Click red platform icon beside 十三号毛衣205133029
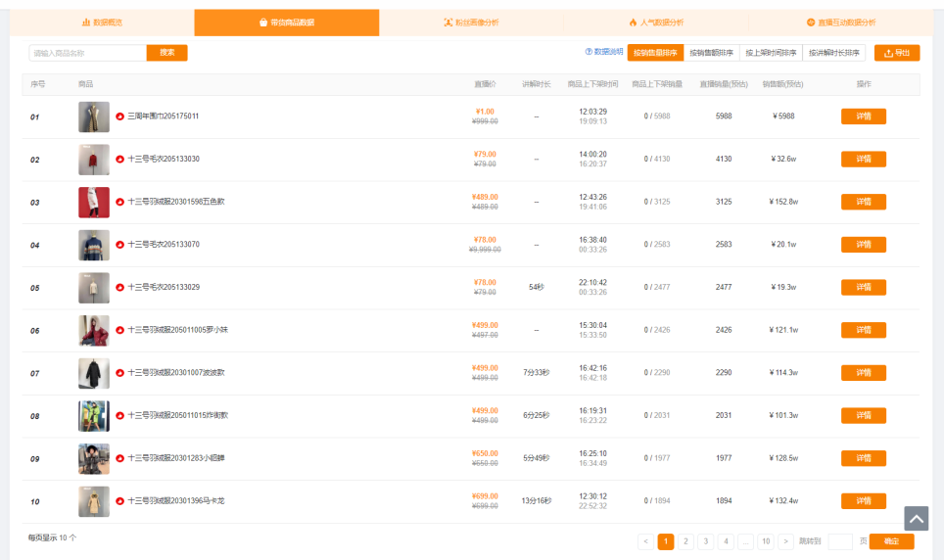The width and height of the screenshot is (944, 560). [x=119, y=288]
